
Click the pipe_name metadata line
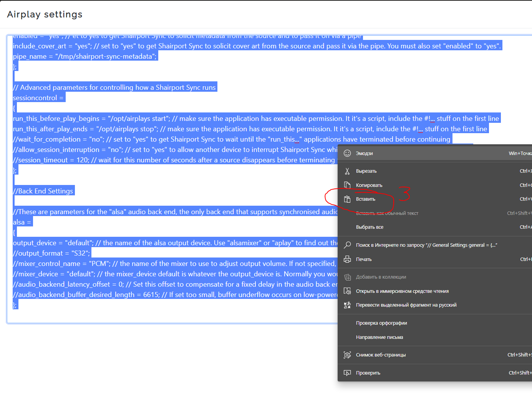click(85, 56)
